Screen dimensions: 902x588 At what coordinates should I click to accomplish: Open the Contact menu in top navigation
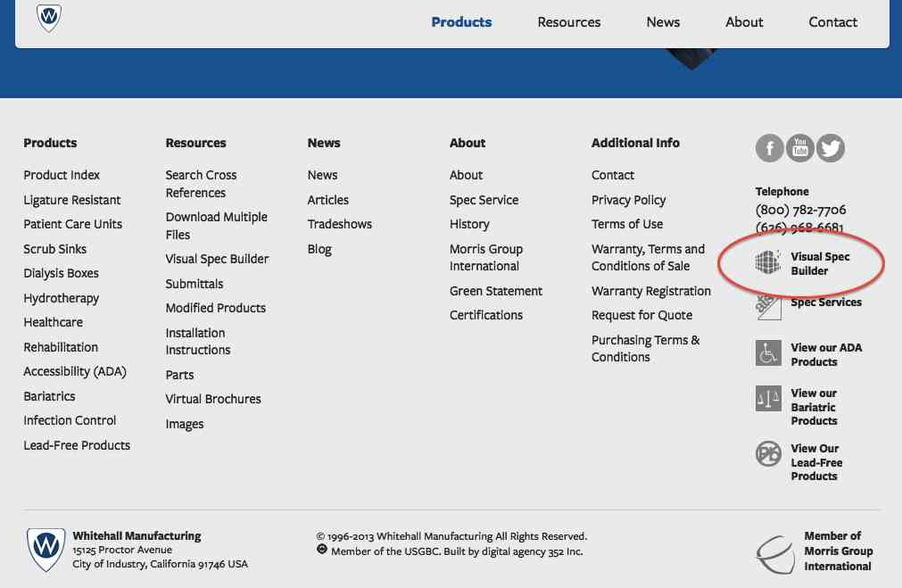(832, 22)
